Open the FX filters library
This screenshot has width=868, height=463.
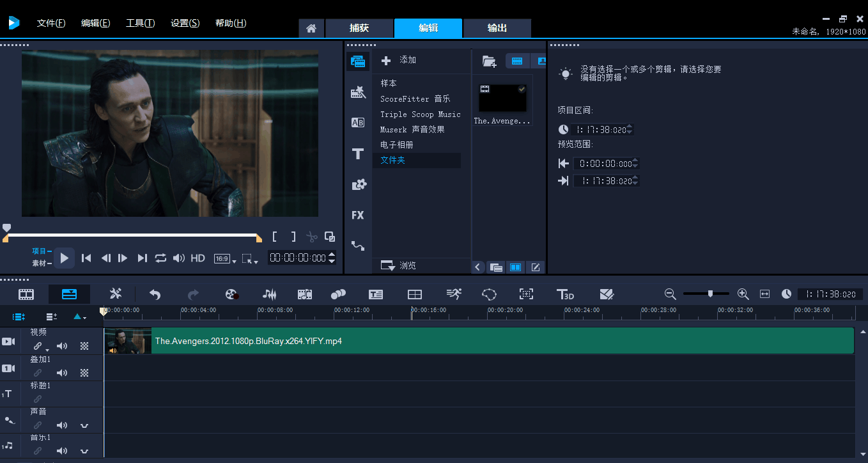[x=358, y=215]
